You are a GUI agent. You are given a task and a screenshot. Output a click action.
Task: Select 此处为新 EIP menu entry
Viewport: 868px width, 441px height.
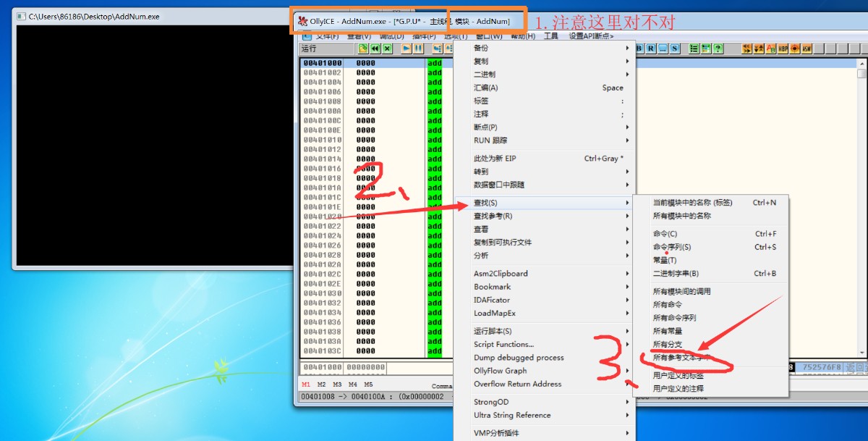[545, 158]
